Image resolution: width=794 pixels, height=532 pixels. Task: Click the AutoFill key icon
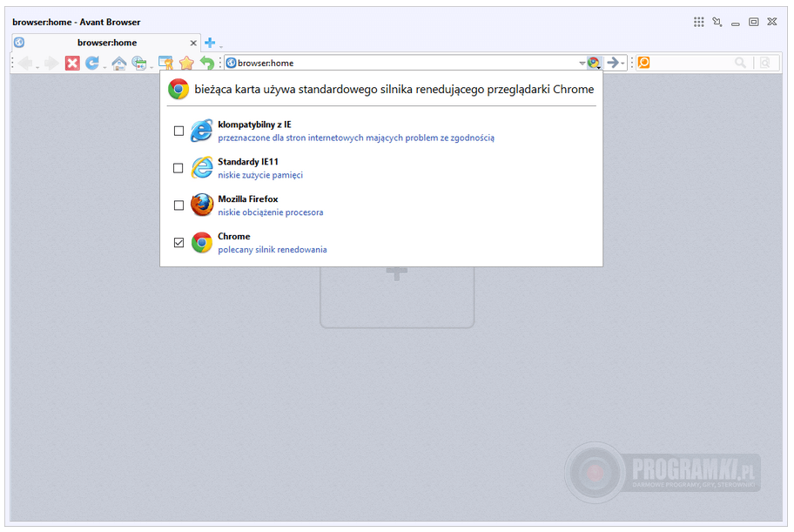(165, 63)
